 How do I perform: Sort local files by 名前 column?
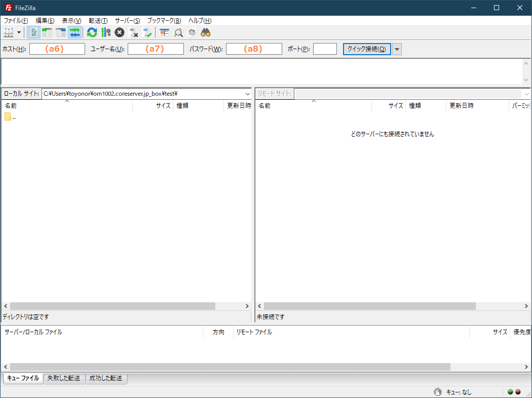coord(67,106)
